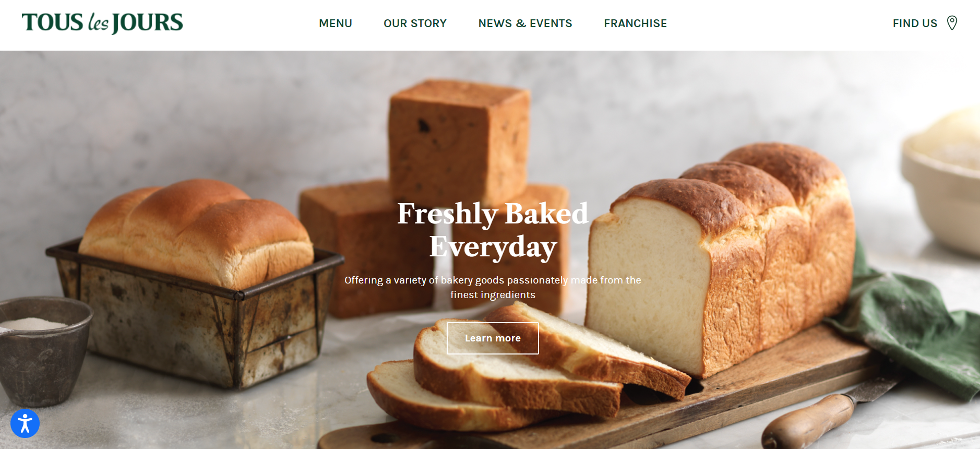Click the green cloth beside the loaf
This screenshot has height=449, width=980.
click(x=911, y=324)
